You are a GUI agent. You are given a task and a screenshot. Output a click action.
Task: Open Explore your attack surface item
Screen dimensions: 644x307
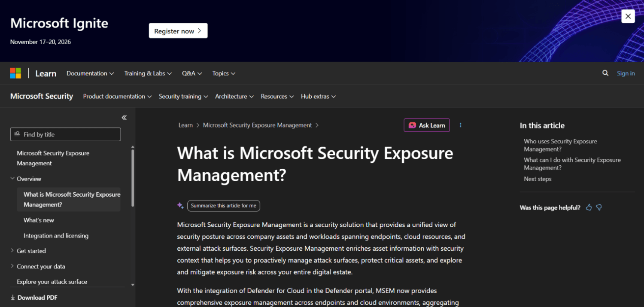[x=52, y=282]
